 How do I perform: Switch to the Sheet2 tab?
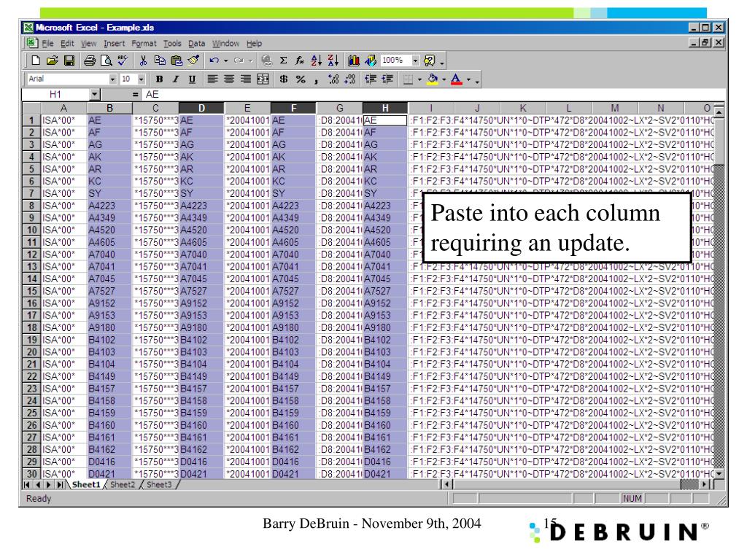(x=123, y=485)
